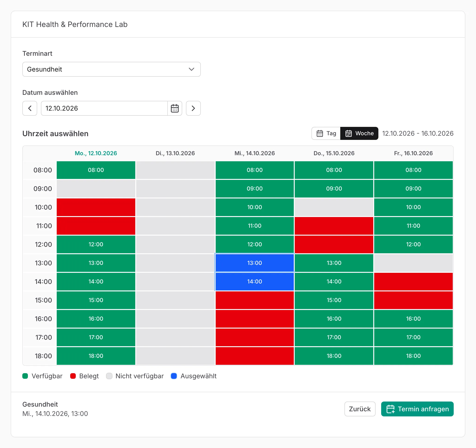Click the red booked Monday 10:00 slot
The width and height of the screenshot is (476, 448).
[96, 207]
